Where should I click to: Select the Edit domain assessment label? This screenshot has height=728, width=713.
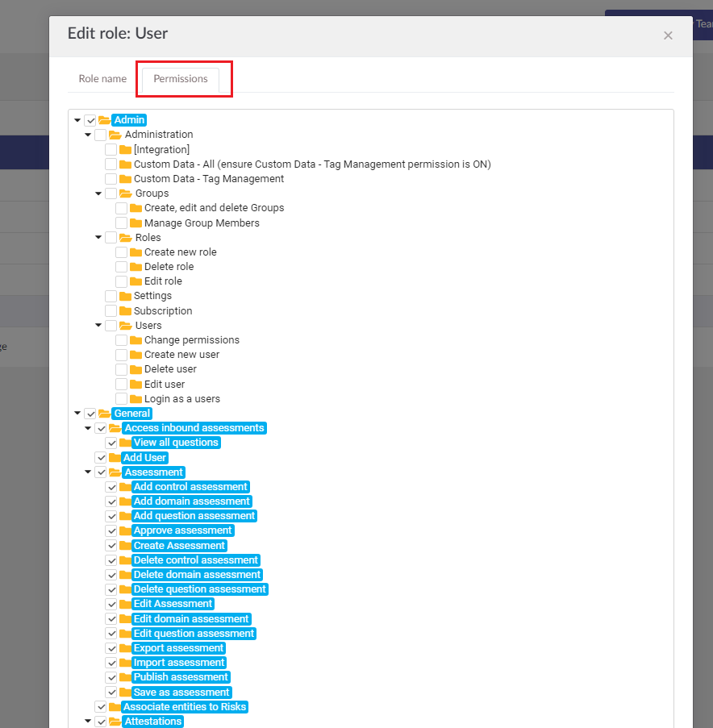[x=191, y=619]
